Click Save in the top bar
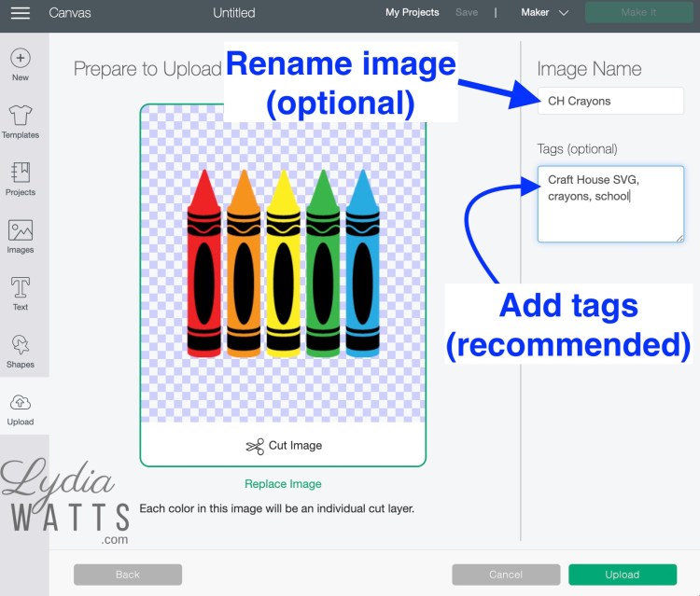Image resolution: width=700 pixels, height=596 pixels. point(467,12)
